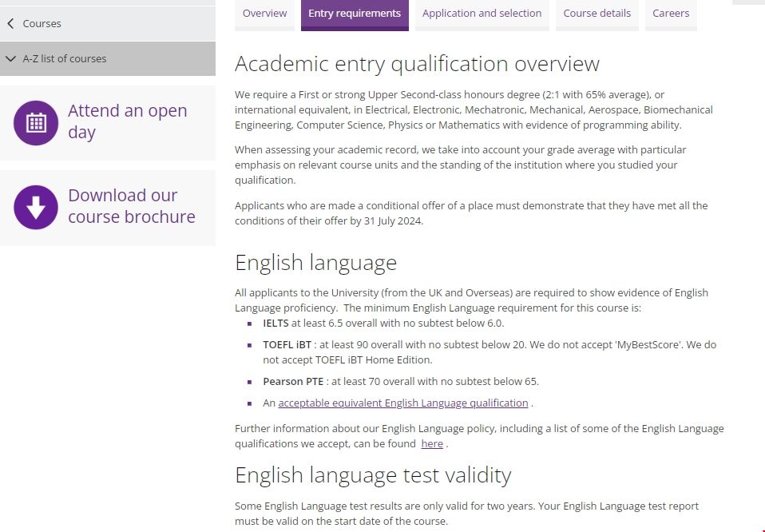Image resolution: width=765 pixels, height=532 pixels.
Task: Select Attend an open day
Action: coord(128,121)
